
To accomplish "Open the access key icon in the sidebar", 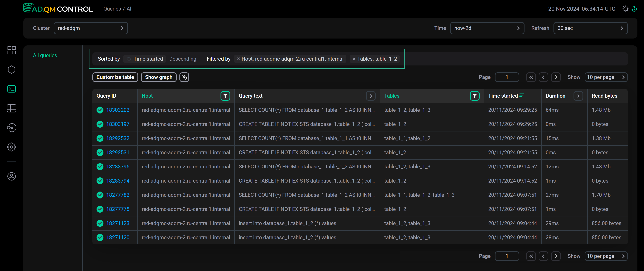I will coord(12,127).
